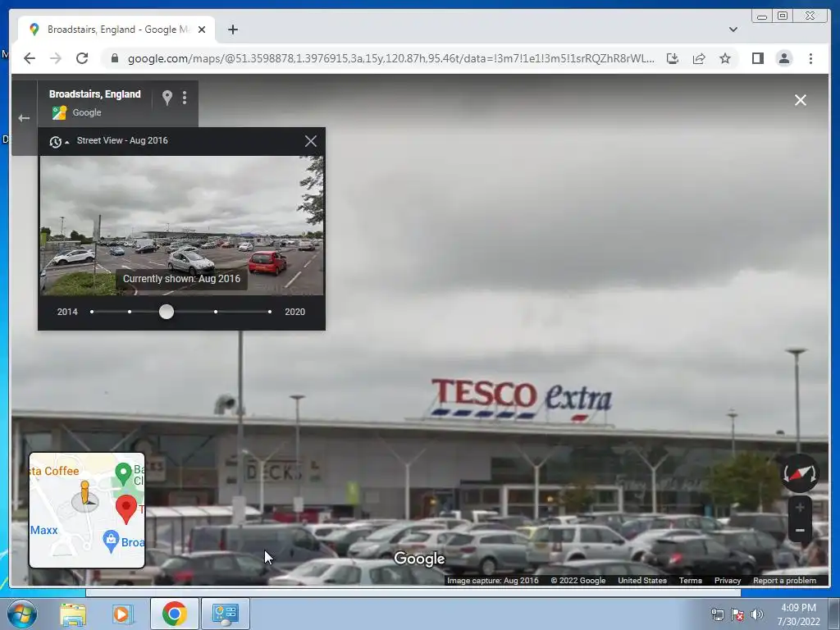840x630 pixels.
Task: Select the second timeline marker dot
Action: tap(130, 312)
